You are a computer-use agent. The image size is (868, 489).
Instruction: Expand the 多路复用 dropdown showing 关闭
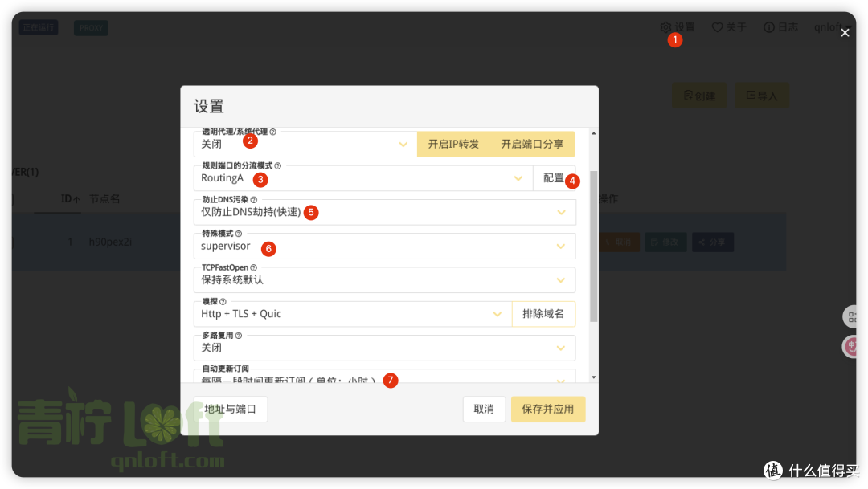[385, 348]
